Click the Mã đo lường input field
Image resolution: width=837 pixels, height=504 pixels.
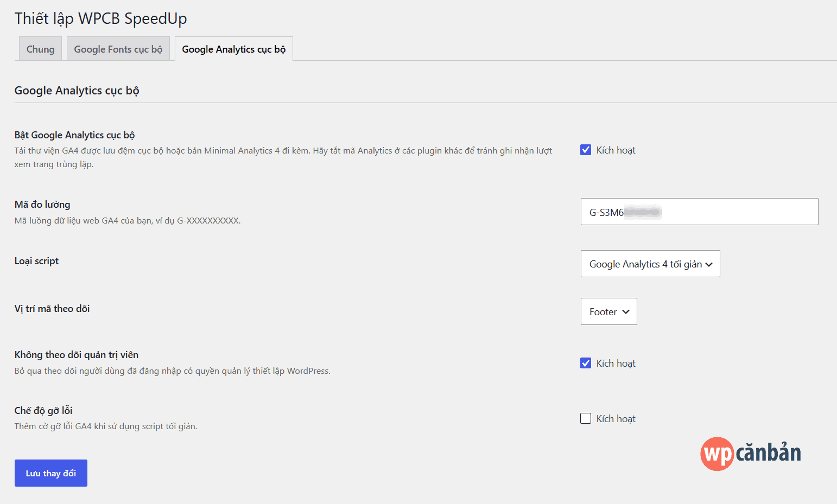699,212
